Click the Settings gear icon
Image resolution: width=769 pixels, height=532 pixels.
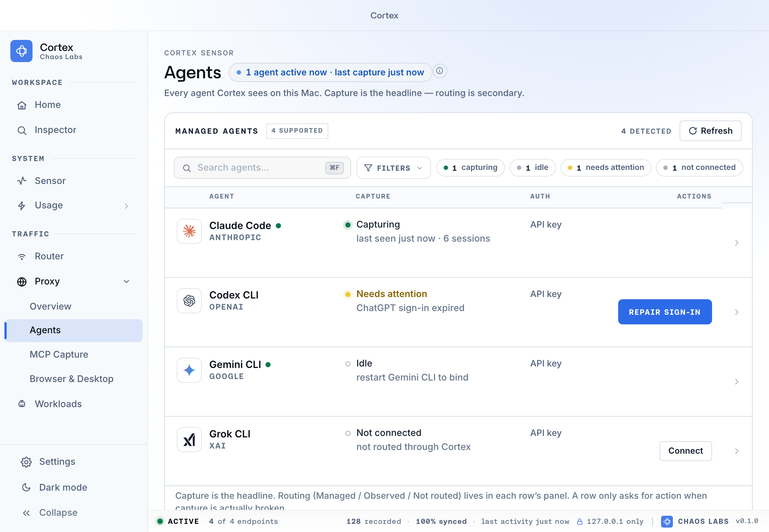[26, 462]
